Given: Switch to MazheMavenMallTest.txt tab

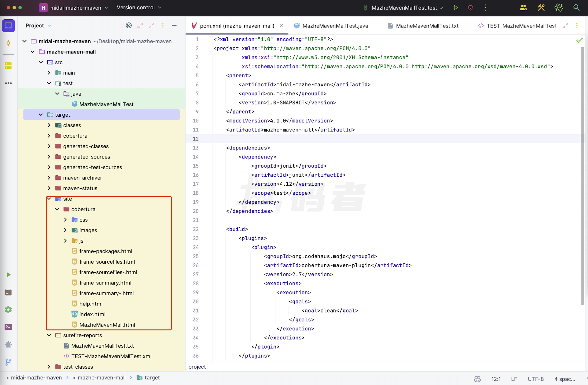Looking at the screenshot, I should pos(427,26).
